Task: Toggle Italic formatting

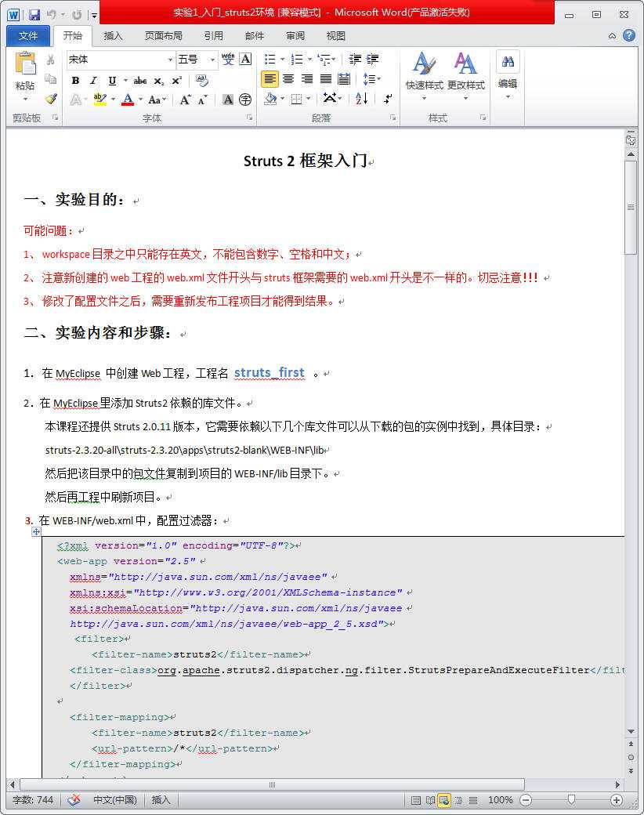Action: [93, 81]
